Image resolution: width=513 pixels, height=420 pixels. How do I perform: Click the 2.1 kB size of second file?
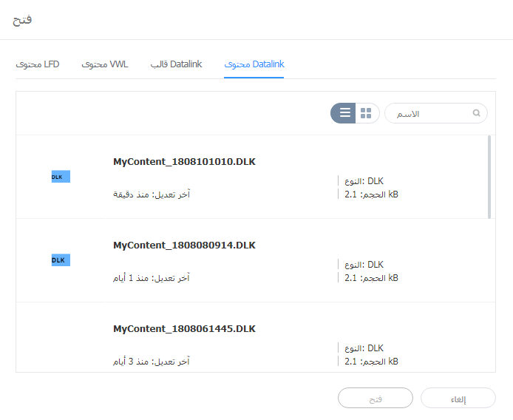click(371, 278)
